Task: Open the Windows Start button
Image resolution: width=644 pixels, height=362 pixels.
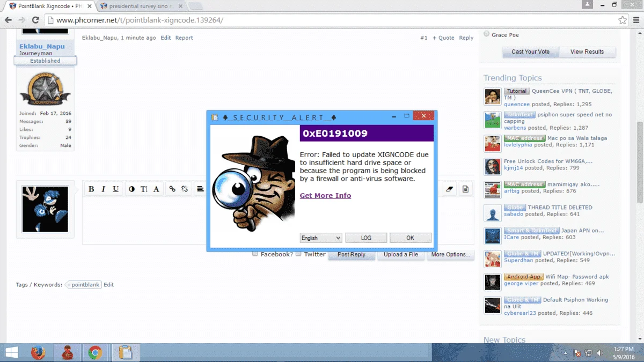Action: coord(11,353)
